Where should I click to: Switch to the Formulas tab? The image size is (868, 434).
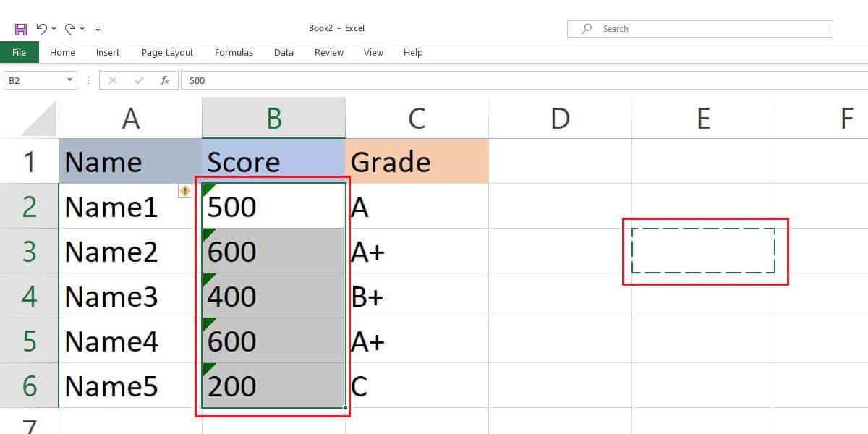[x=233, y=52]
